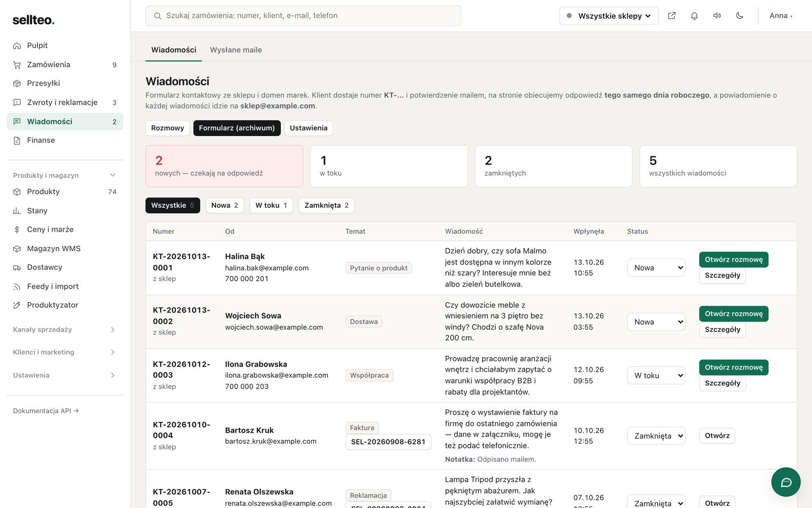Click Otwórz rozmowę for Halina Bąk
The width and height of the screenshot is (812, 508).
point(733,260)
